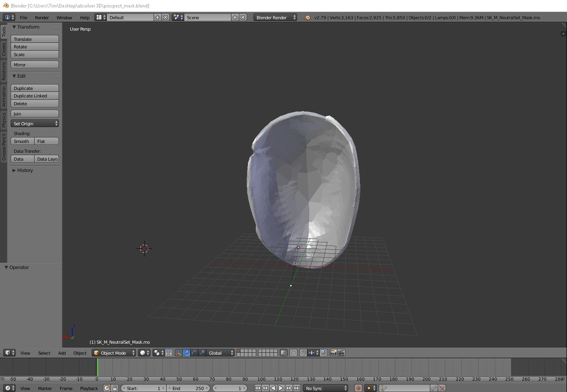Viewport: 567px width, 392px height.
Task: Open the Window menu
Action: coord(64,17)
